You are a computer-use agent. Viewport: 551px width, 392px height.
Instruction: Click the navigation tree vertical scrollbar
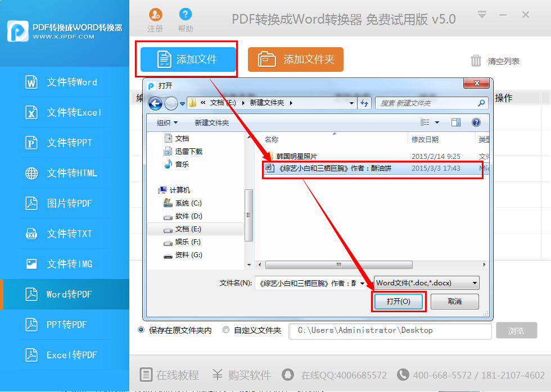(249, 215)
